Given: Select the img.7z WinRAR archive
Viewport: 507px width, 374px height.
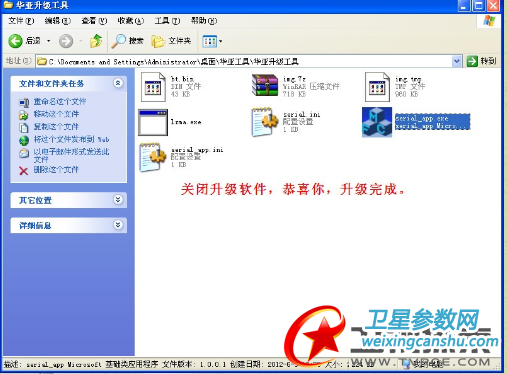Looking at the screenshot, I should point(265,86).
